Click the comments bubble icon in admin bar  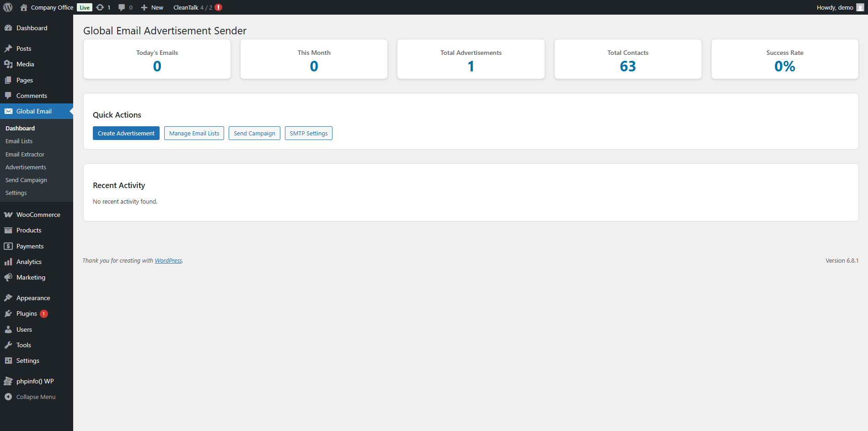pyautogui.click(x=122, y=7)
